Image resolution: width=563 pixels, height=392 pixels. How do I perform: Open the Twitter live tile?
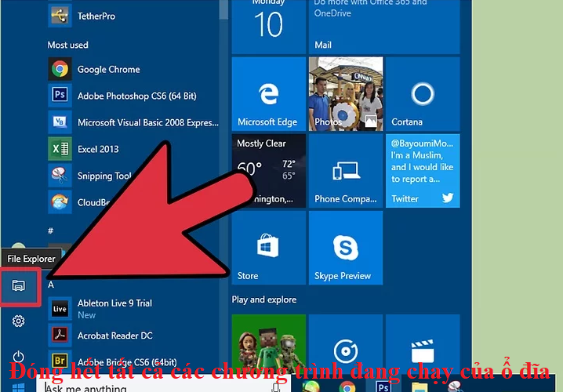click(x=423, y=169)
